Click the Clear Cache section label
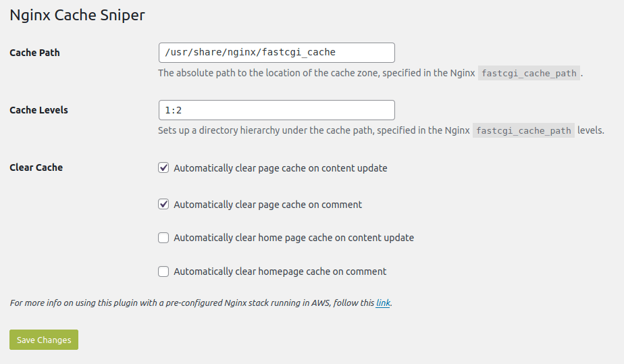 (x=36, y=167)
